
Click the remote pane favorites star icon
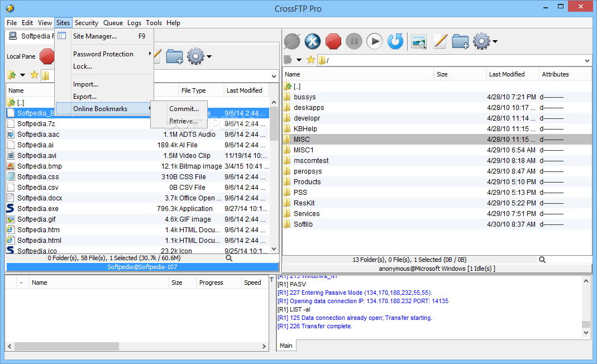pos(311,60)
